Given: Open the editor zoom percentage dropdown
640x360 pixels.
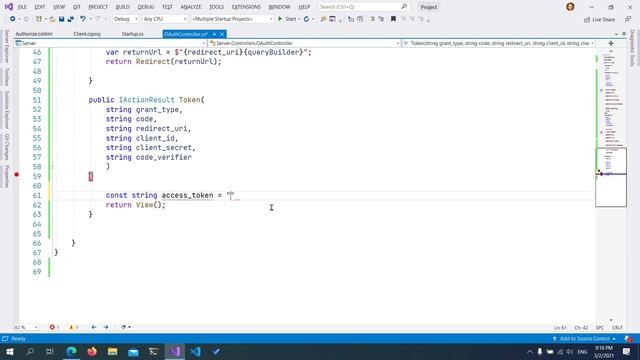Looking at the screenshot, I should [26, 327].
